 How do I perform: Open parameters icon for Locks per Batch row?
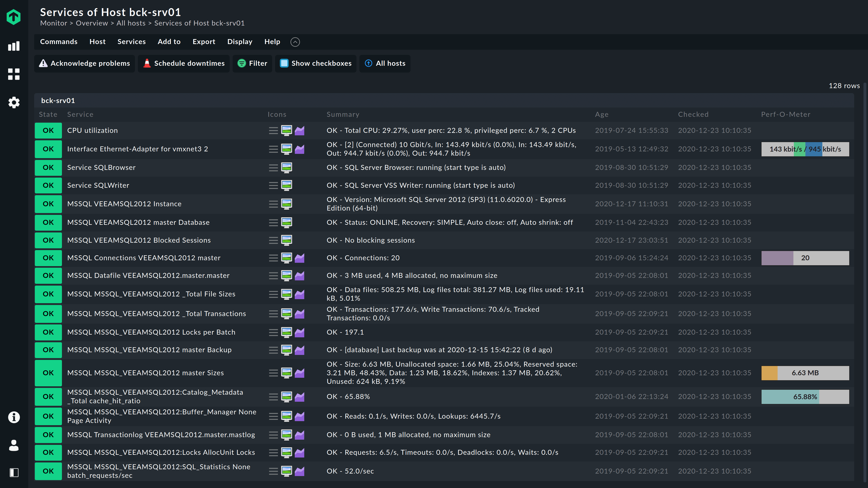click(x=287, y=332)
